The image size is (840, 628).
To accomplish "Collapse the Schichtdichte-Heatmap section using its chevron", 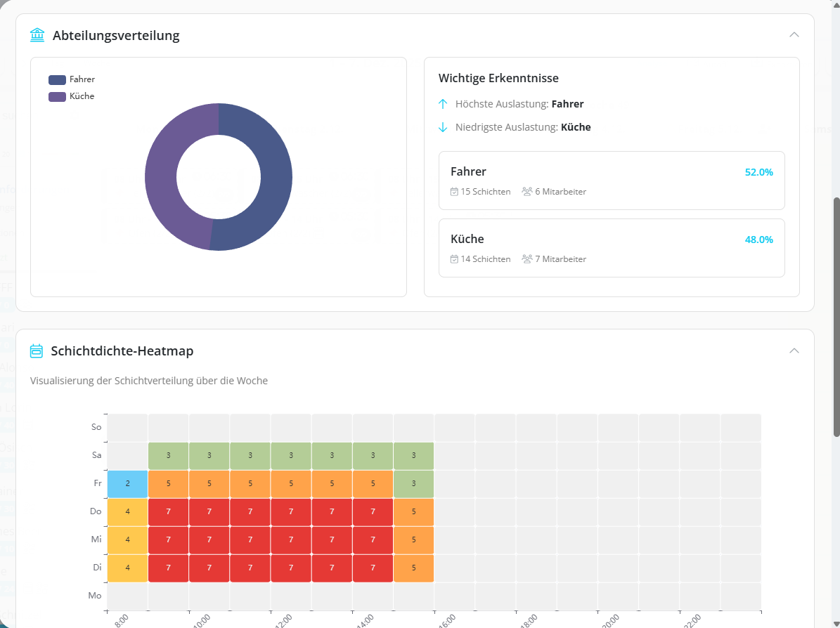I will click(794, 351).
